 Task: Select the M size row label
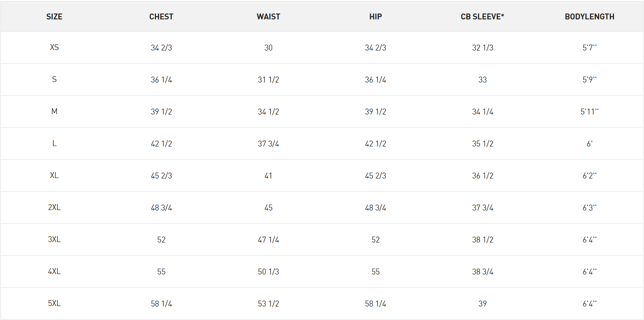[x=54, y=111]
